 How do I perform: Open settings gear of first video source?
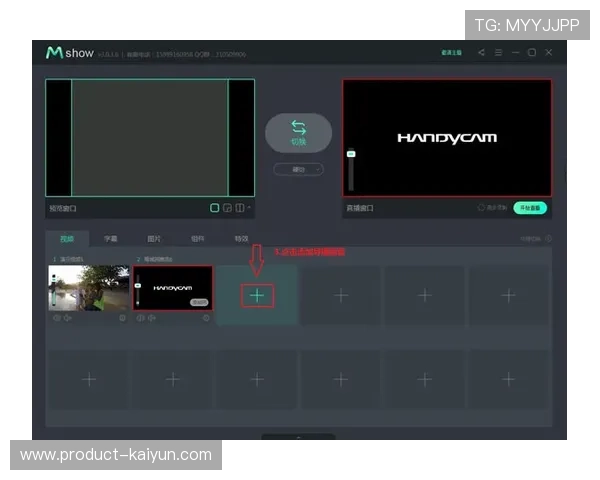(x=122, y=318)
